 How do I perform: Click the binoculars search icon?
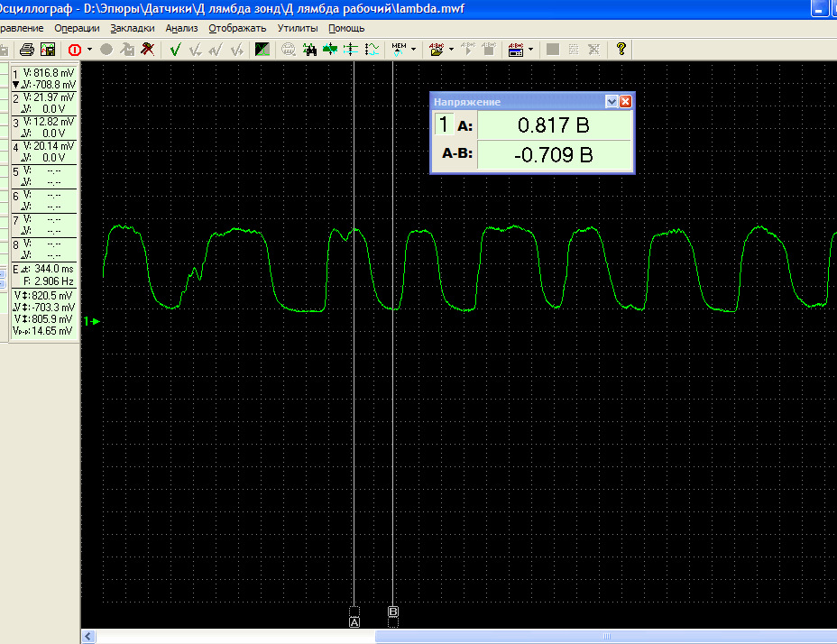point(309,50)
